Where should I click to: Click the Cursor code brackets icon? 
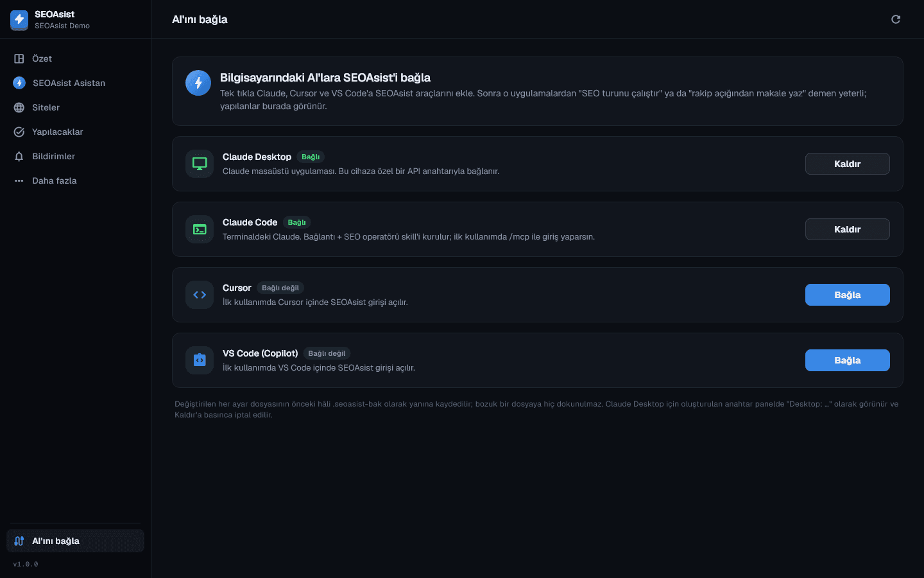[x=200, y=295]
